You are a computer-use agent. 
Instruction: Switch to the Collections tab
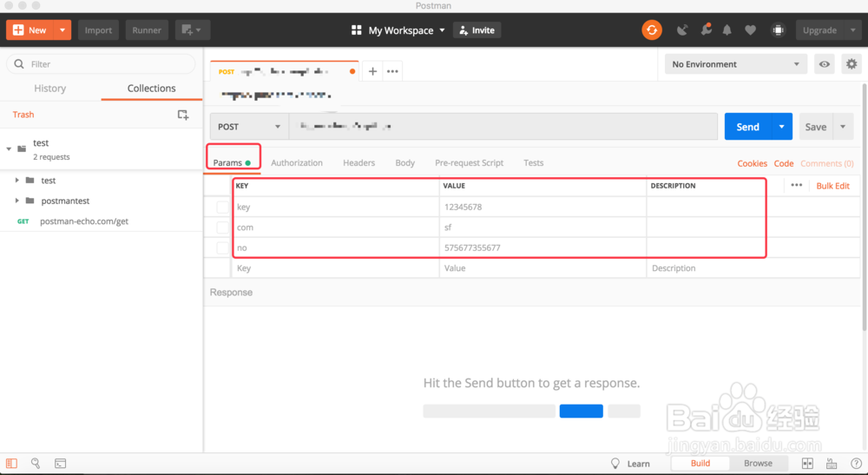tap(151, 88)
